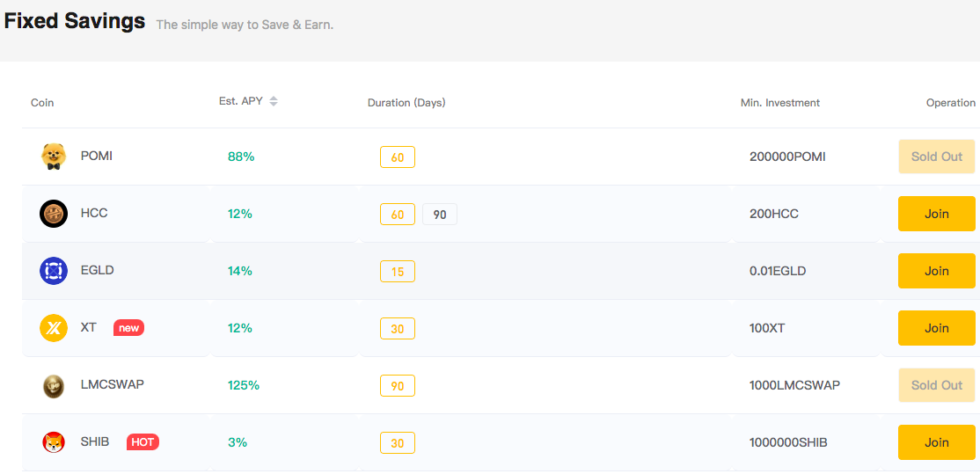The height and width of the screenshot is (474, 980).
Task: Click the red 'new' badge beside XT
Action: (128, 328)
